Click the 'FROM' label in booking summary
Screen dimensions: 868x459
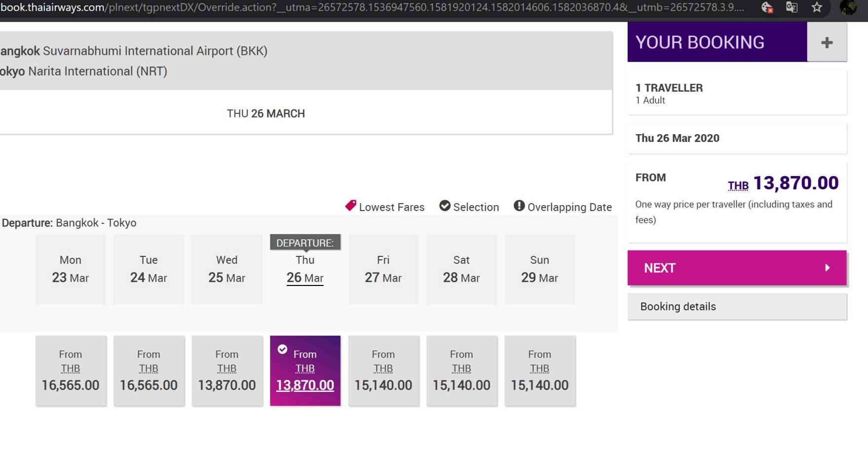[650, 177]
